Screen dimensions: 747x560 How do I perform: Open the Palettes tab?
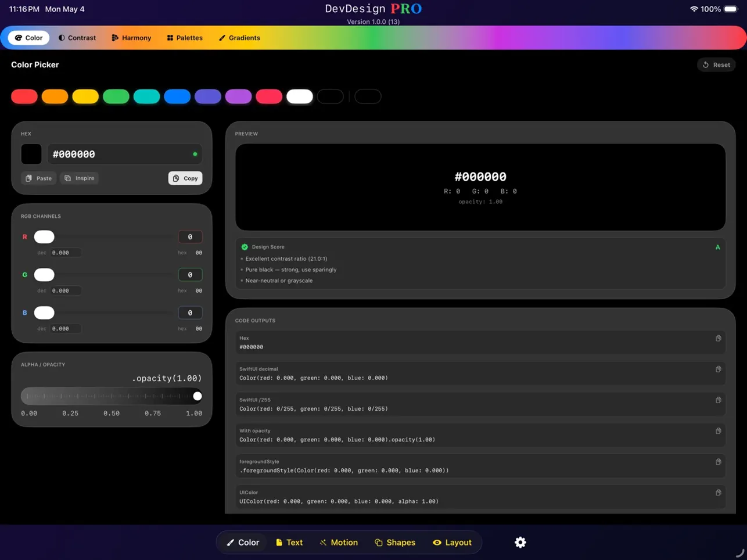point(185,38)
